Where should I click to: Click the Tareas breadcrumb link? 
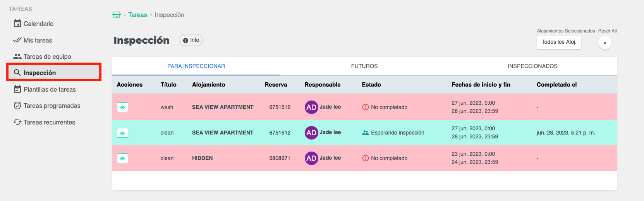point(137,15)
